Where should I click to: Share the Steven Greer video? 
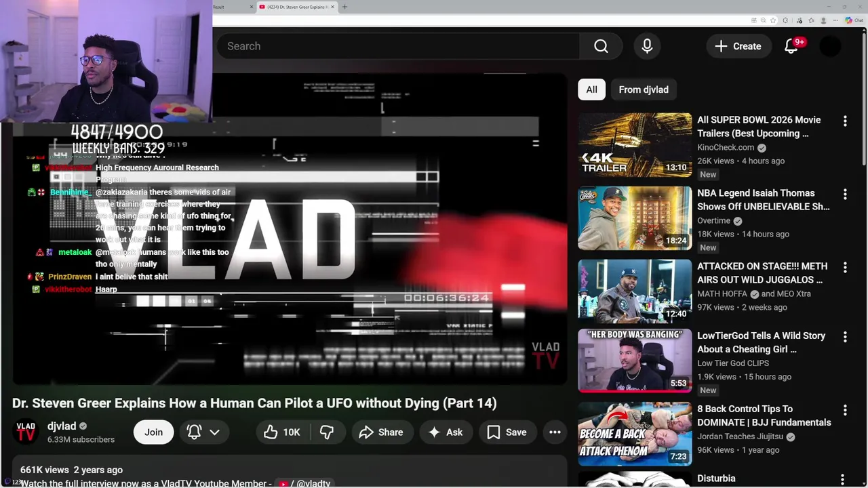[381, 432]
